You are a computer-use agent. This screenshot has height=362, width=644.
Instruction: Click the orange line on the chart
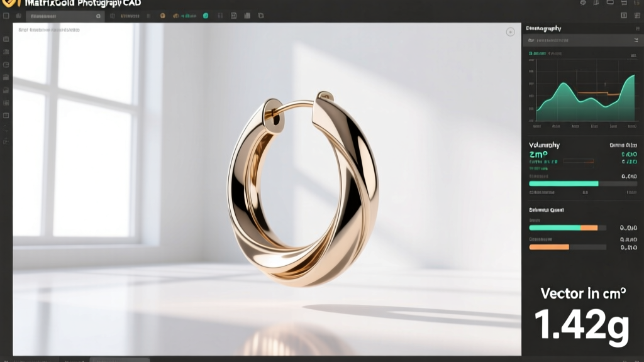pos(599,94)
